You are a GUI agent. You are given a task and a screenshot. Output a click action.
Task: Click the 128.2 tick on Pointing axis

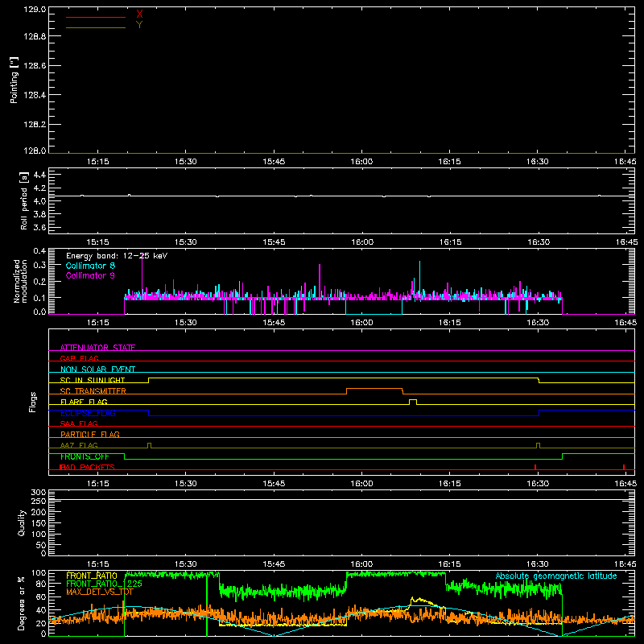[35, 125]
